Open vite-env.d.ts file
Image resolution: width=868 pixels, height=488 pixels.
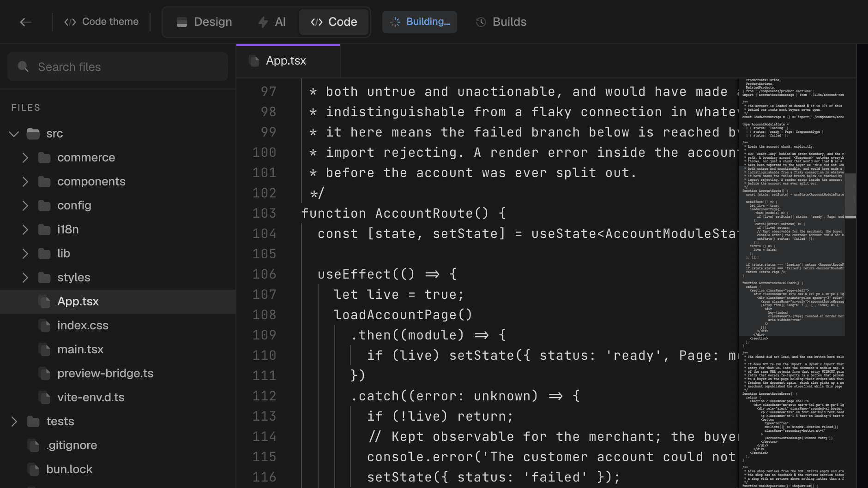point(118,398)
